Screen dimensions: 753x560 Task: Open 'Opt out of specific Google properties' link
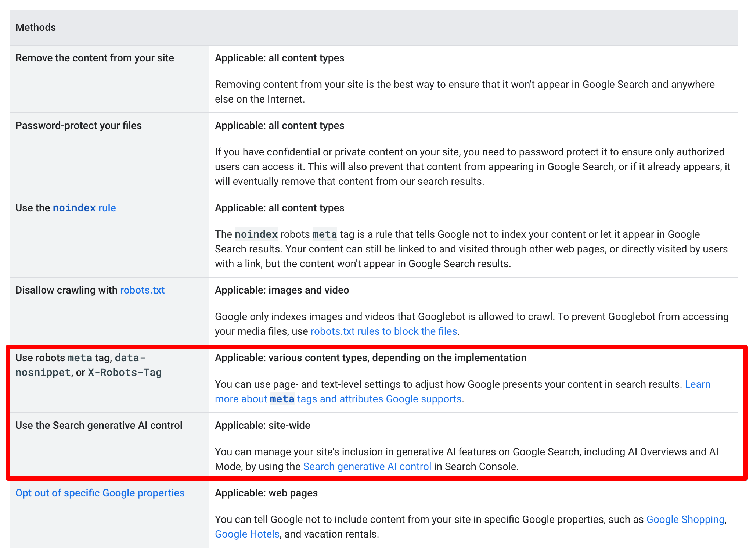click(100, 493)
